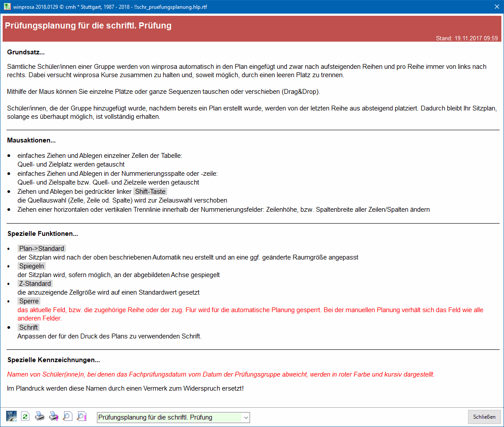Expand the help topic dropdown arrow

[246, 417]
